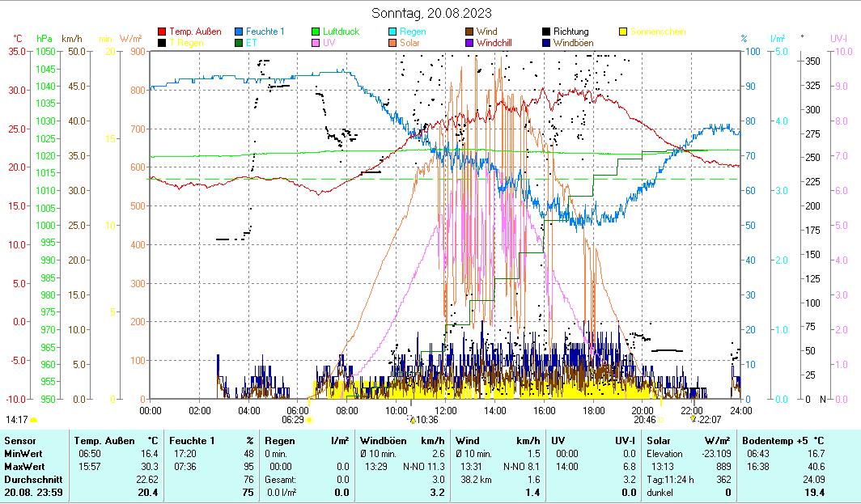Screen dimensions: 861x504
Task: Click the date title Sonntag, 20.08.2023
Action: point(430,13)
